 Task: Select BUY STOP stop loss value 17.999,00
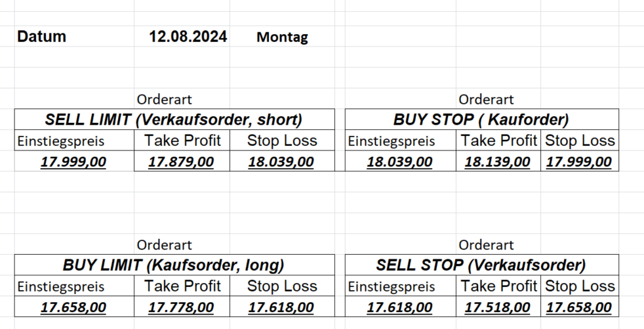tap(579, 162)
